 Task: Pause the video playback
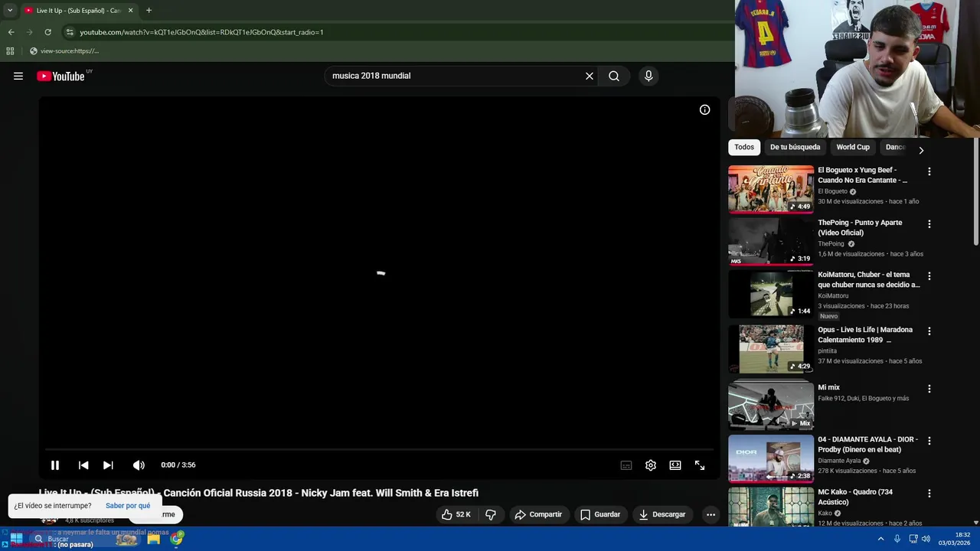(55, 465)
